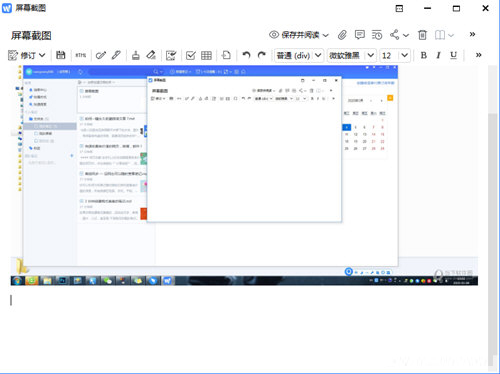Click the paperclip attachment icon
500x374 pixels.
[342, 35]
